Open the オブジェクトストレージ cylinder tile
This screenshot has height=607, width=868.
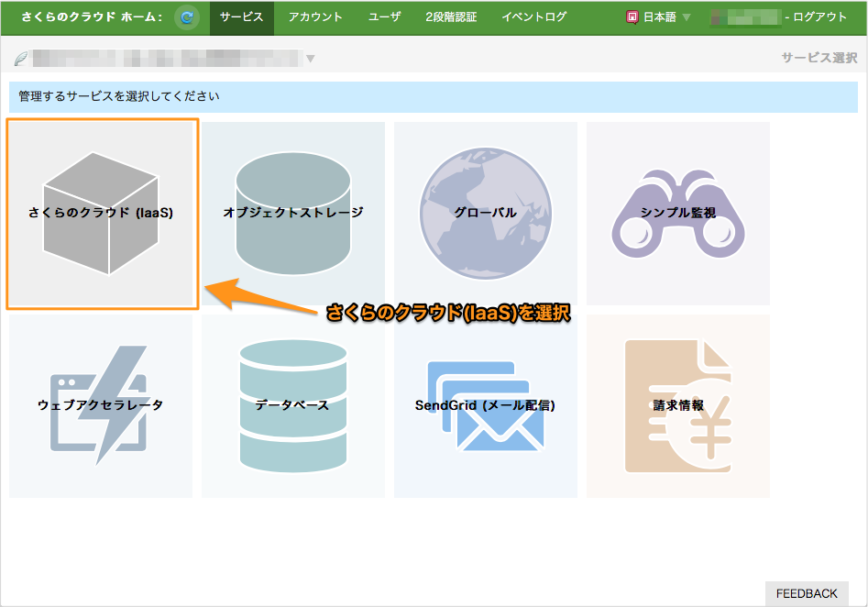tap(292, 214)
